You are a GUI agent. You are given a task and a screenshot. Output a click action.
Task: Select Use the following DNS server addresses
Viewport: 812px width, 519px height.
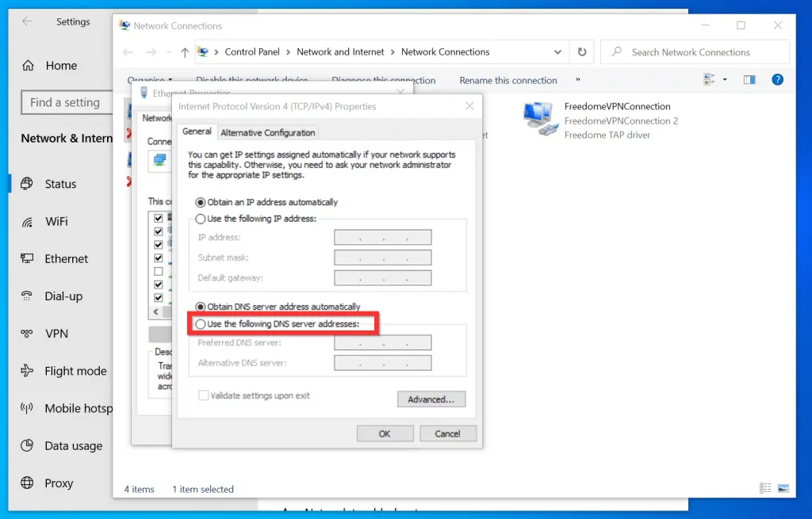click(201, 324)
